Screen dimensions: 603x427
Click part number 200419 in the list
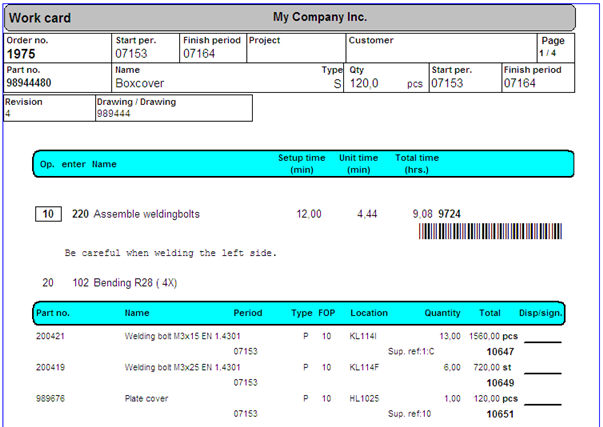click(51, 368)
